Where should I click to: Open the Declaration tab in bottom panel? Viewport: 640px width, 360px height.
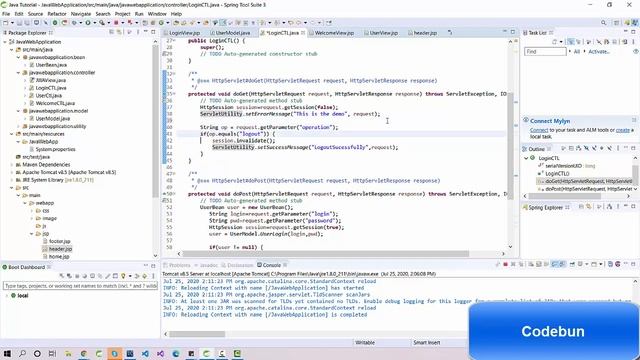pyautogui.click(x=240, y=265)
